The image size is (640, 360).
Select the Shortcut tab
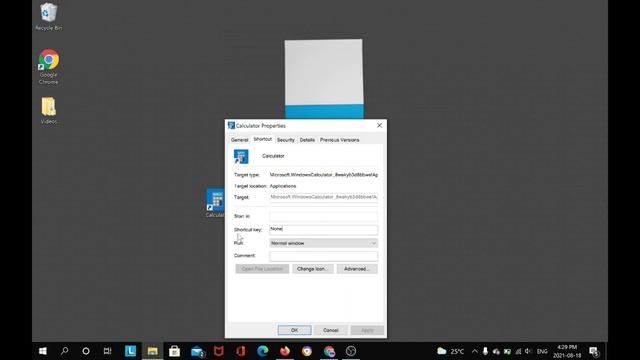262,139
